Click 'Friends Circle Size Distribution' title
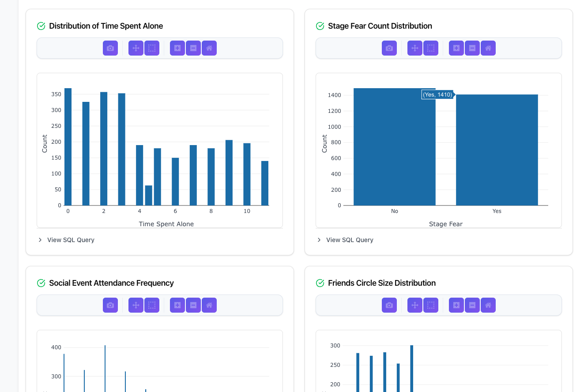This screenshot has width=580, height=392. coord(382,283)
